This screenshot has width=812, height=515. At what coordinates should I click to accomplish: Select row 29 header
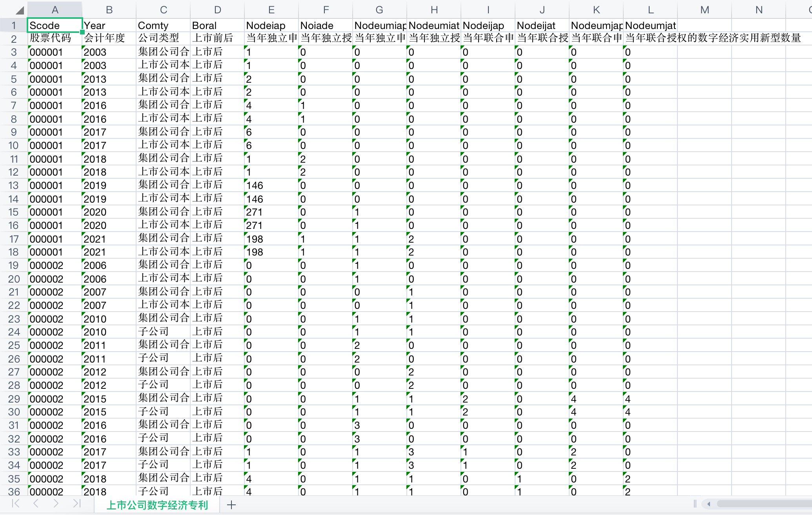coord(13,399)
